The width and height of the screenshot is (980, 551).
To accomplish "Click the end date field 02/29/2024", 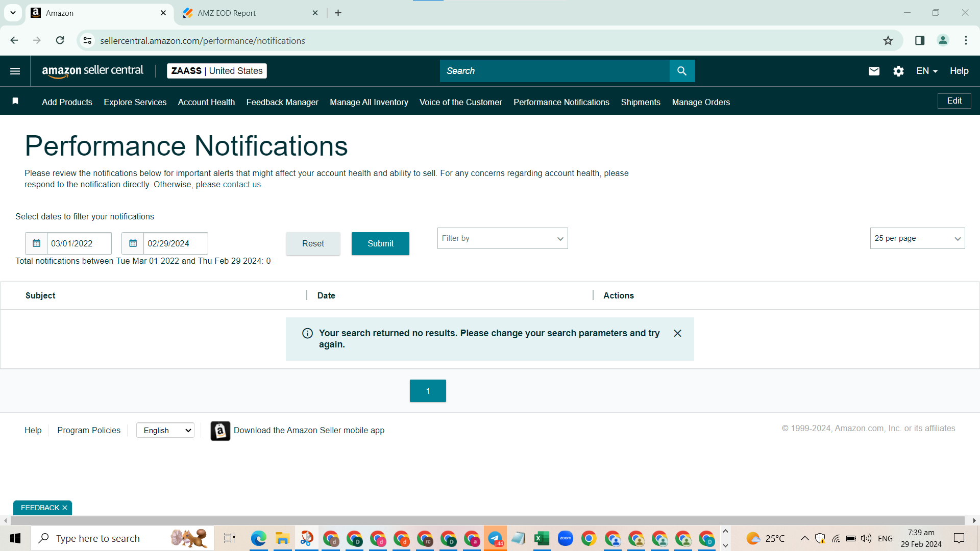I will (176, 243).
